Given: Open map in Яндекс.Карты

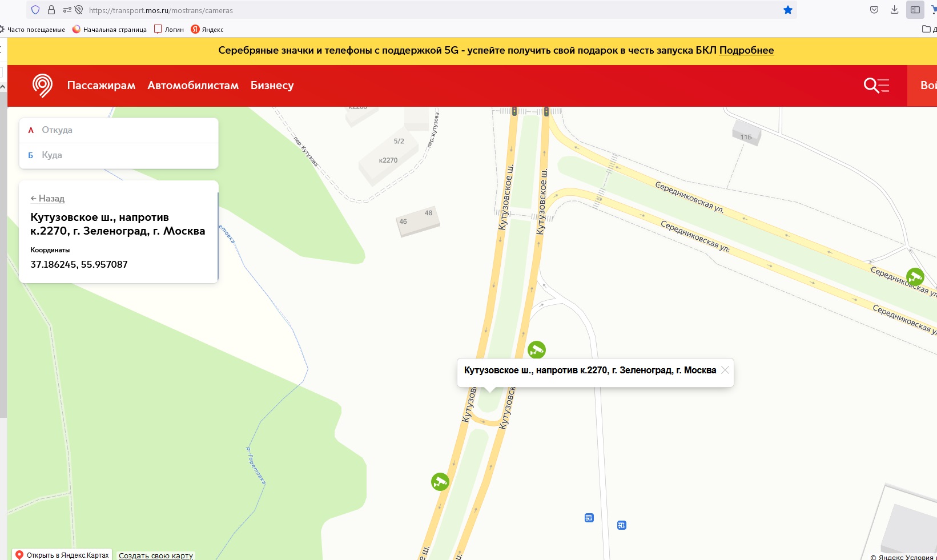Looking at the screenshot, I should 62,555.
